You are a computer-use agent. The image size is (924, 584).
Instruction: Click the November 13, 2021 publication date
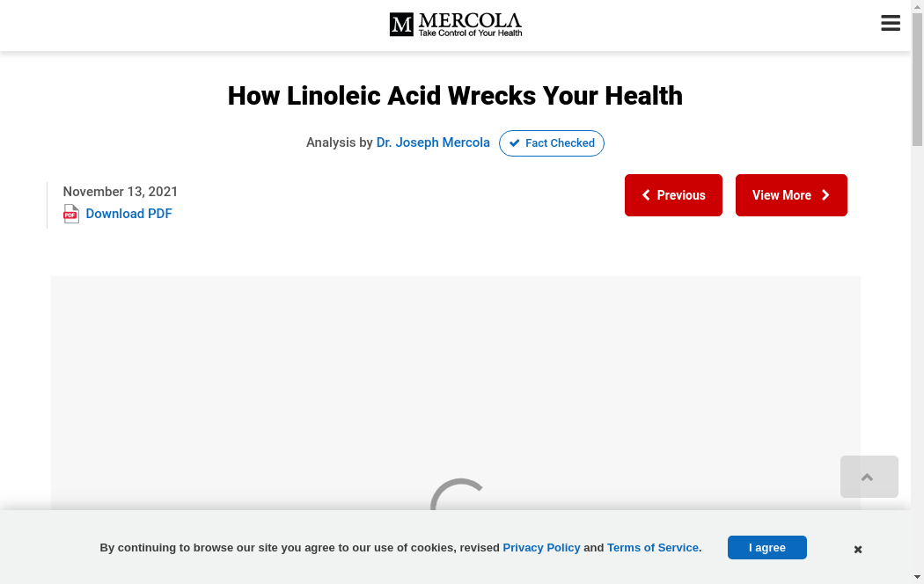[x=121, y=192]
